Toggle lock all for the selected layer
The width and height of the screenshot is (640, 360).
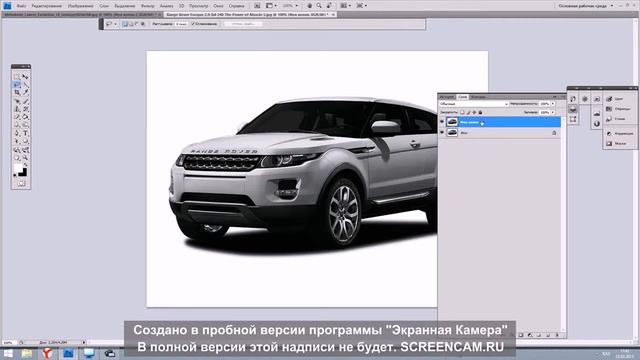[x=480, y=112]
